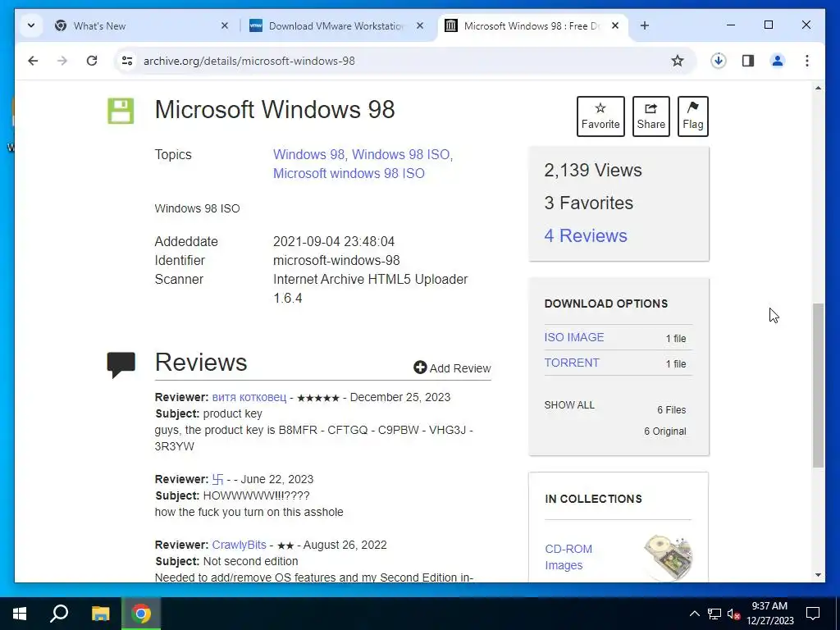Click the 2,139 Views text

[x=592, y=171]
